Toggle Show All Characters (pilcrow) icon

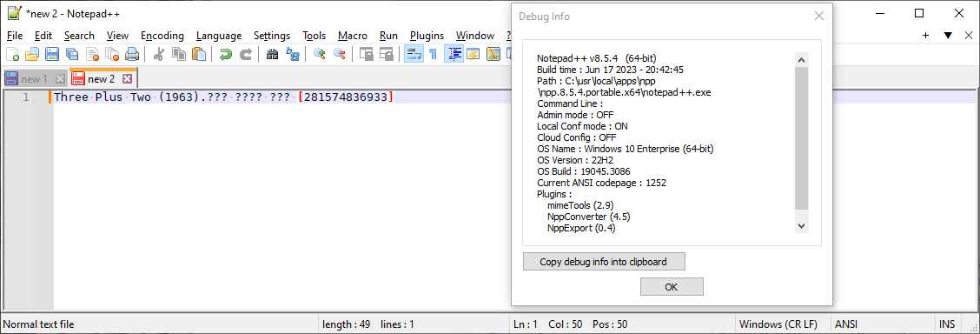433,55
